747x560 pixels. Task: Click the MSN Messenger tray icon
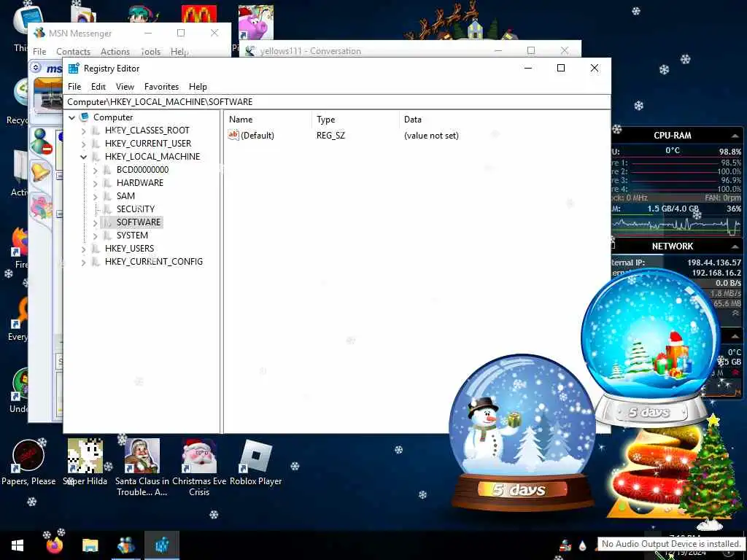click(565, 545)
